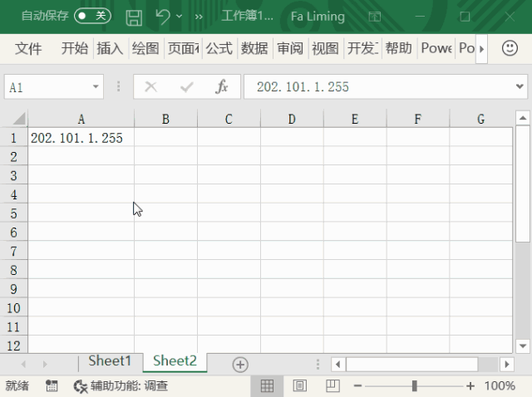Select cell A1 containing 202.101.1.255
Image resolution: width=532 pixels, height=397 pixels.
click(81, 138)
